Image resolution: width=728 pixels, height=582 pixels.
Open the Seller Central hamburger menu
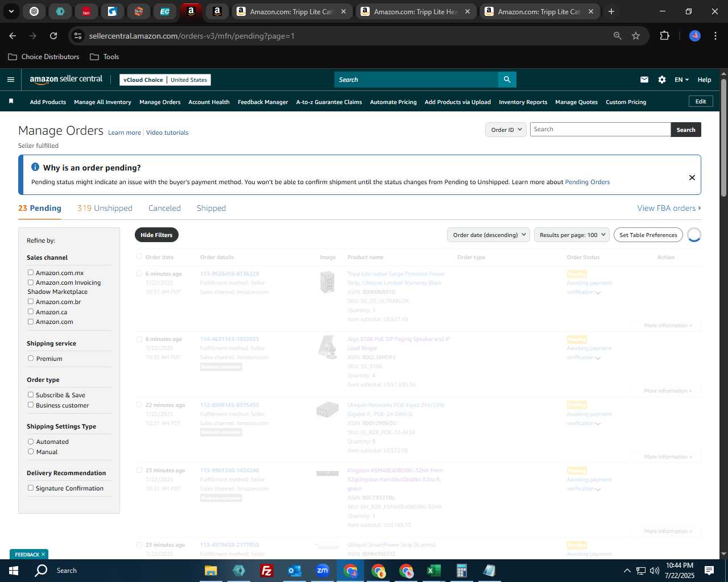11,80
